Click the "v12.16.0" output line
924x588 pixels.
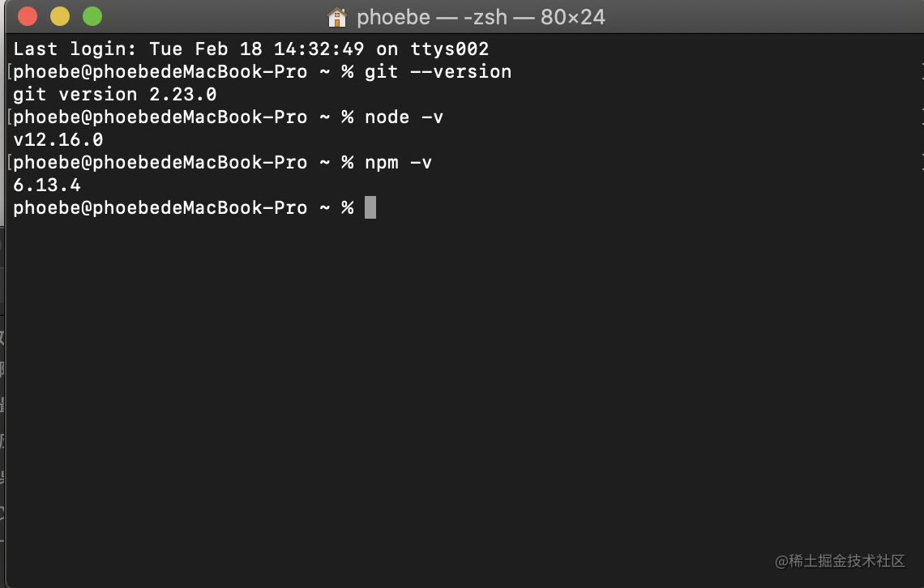(x=58, y=139)
